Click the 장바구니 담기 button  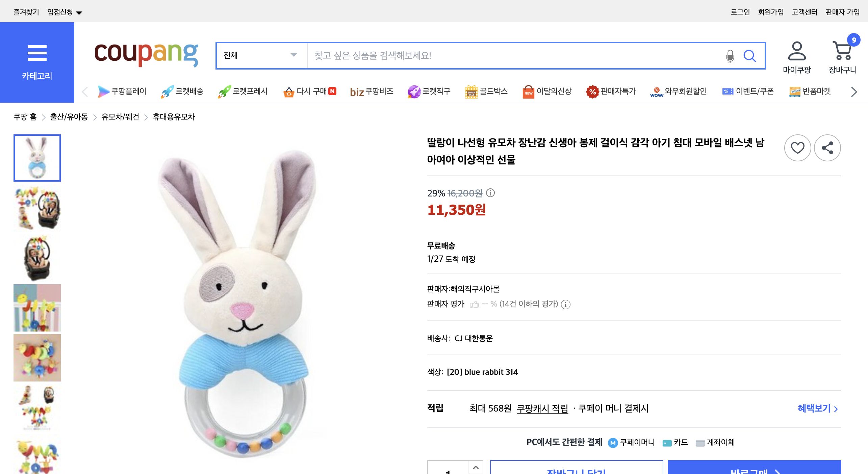577,470
